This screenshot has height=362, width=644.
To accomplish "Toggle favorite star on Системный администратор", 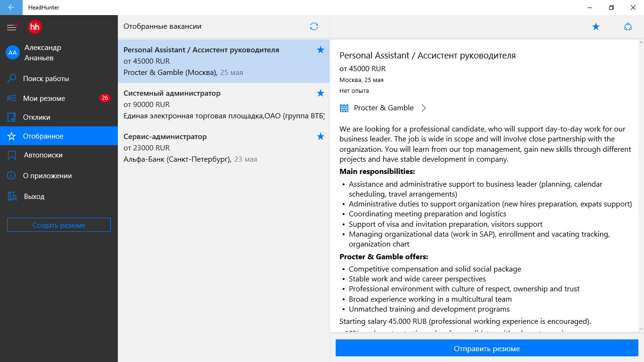I will click(x=321, y=93).
